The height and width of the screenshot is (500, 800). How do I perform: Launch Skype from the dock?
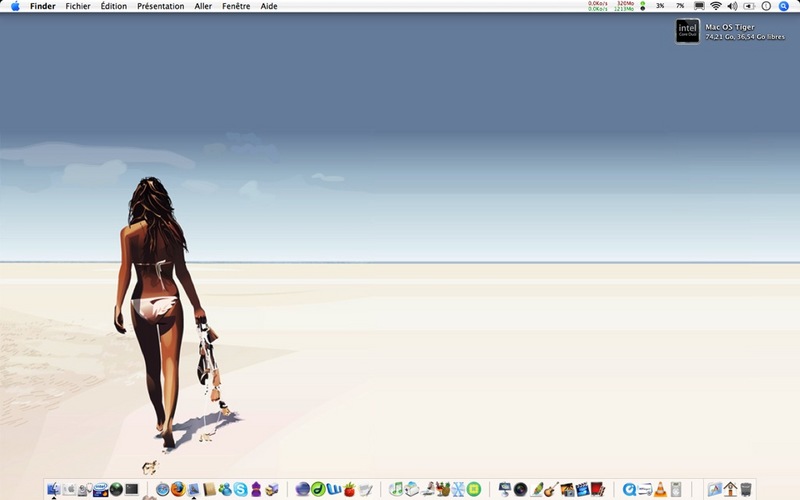(240, 489)
